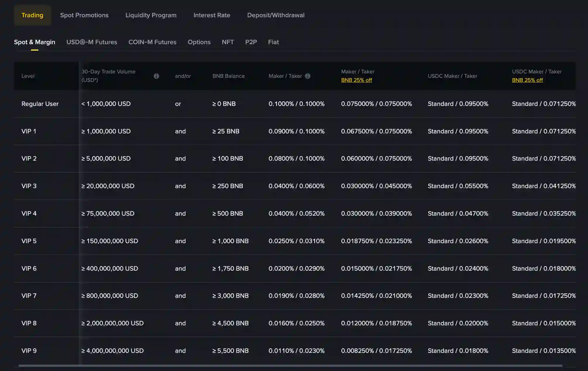
Task: Click the VIP 9 level row
Action: coord(29,351)
